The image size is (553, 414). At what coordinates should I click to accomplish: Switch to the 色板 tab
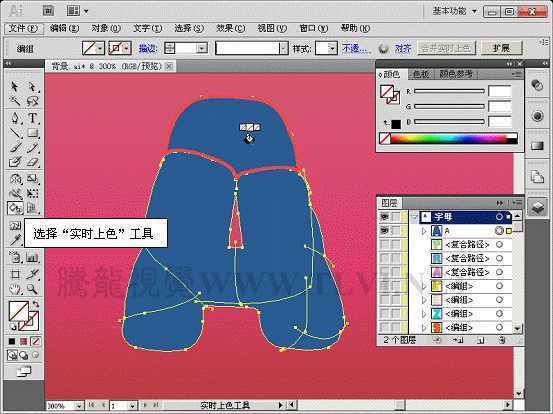pyautogui.click(x=421, y=74)
